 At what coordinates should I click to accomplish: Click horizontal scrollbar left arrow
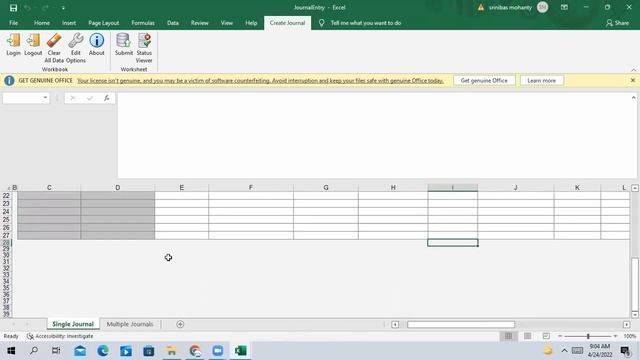pos(395,324)
